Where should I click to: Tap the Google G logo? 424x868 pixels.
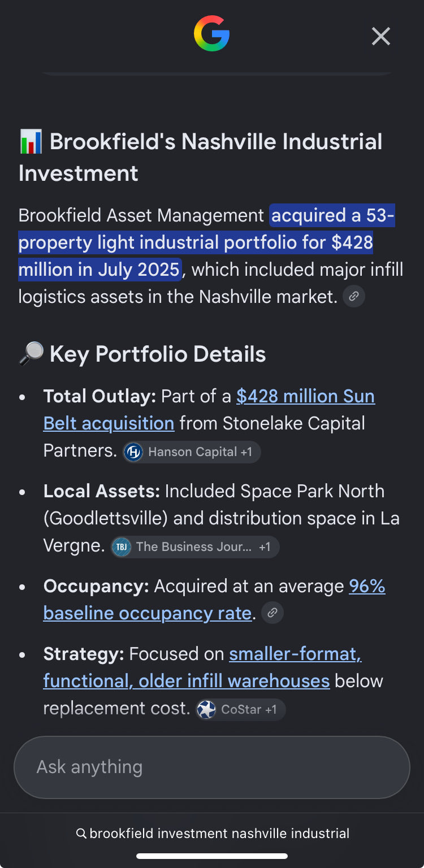(211, 34)
